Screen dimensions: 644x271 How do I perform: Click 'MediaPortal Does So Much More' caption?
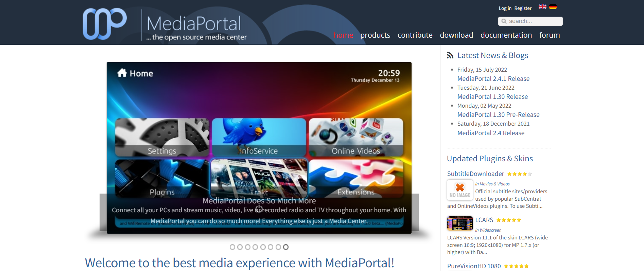(259, 201)
